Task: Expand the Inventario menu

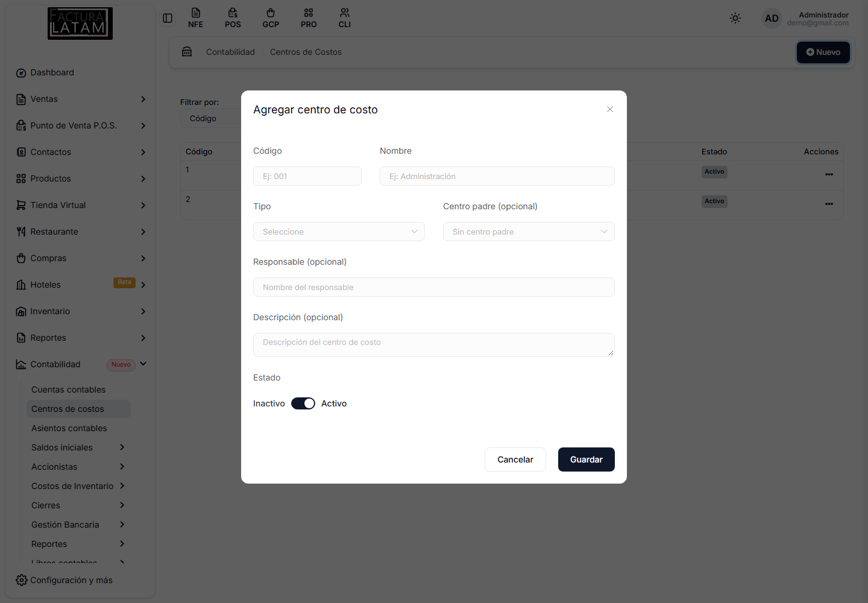Action: click(143, 311)
